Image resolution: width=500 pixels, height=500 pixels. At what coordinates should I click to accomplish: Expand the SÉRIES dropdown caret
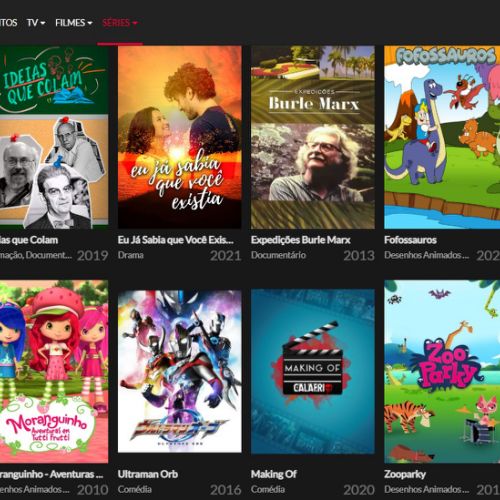pyautogui.click(x=135, y=23)
